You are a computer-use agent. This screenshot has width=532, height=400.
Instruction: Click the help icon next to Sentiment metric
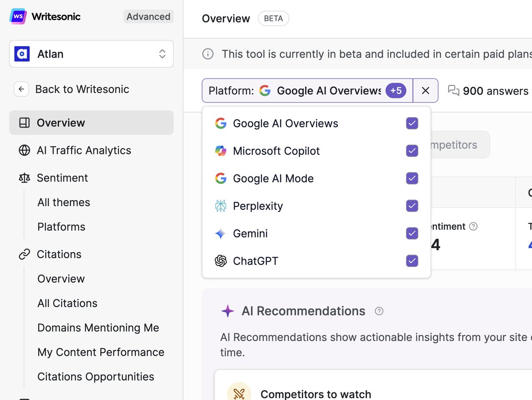pyautogui.click(x=473, y=227)
